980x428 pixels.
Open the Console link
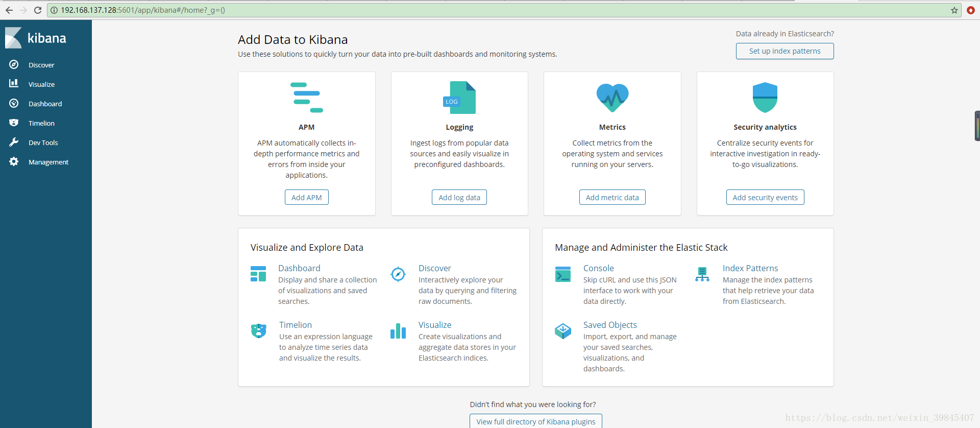tap(599, 268)
